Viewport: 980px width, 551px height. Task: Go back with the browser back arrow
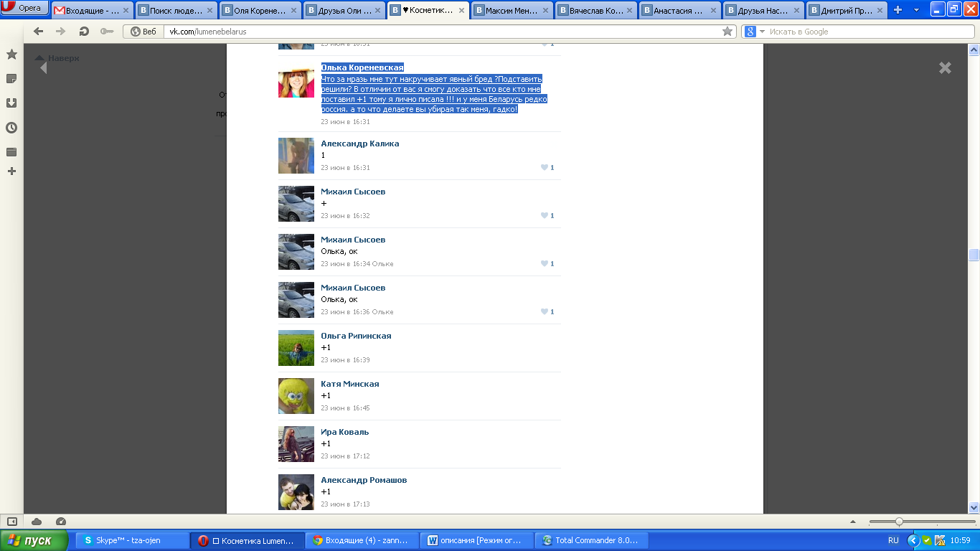(38, 32)
